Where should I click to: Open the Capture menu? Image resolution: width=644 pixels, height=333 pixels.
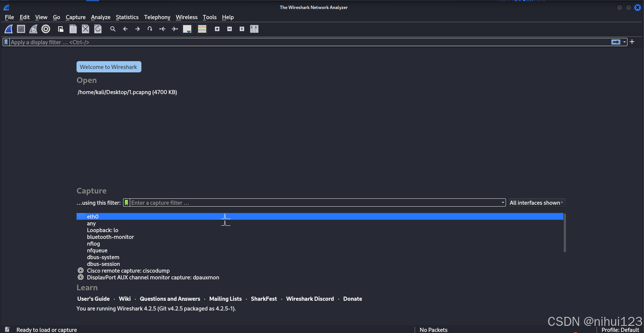pyautogui.click(x=75, y=17)
